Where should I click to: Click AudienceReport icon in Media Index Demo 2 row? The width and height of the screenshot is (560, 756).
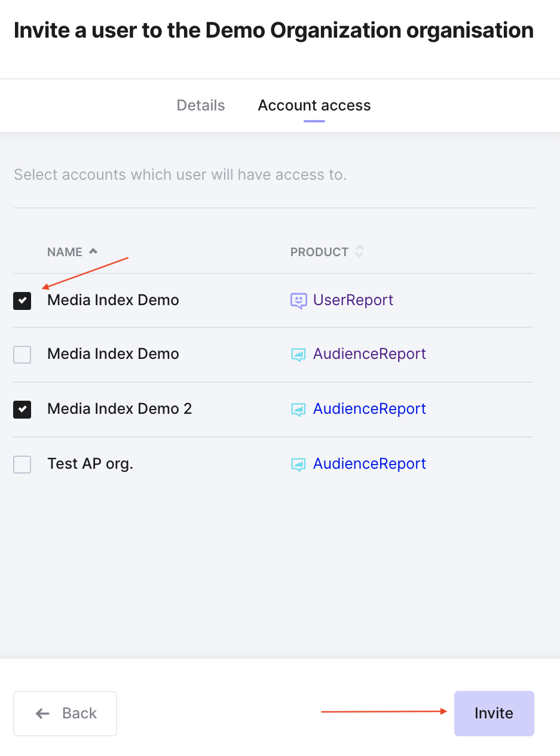298,410
